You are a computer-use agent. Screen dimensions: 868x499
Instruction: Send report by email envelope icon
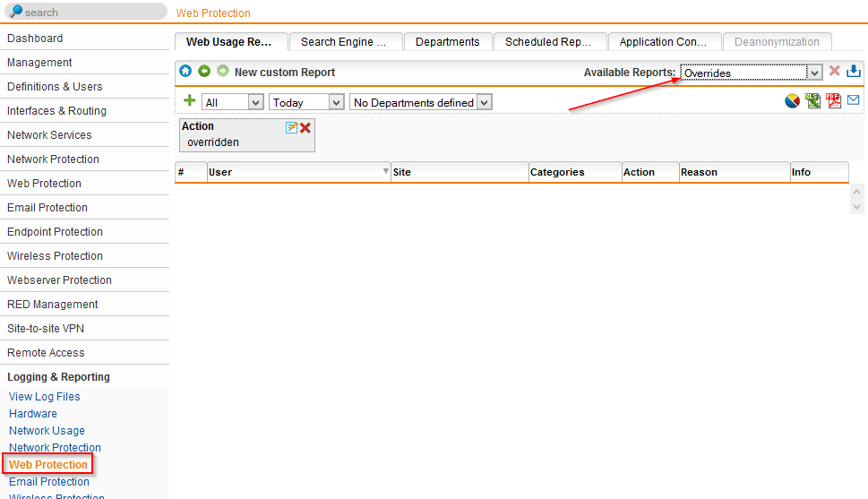coord(854,100)
